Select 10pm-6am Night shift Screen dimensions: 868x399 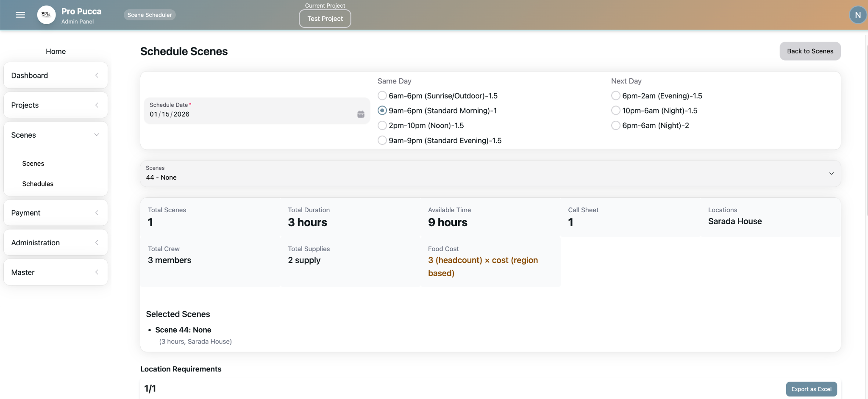[x=615, y=111]
